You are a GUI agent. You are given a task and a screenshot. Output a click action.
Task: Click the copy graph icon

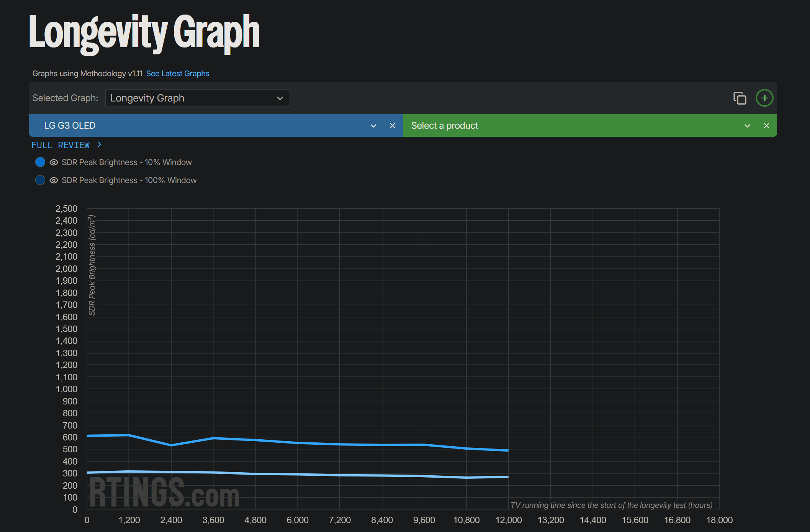[x=740, y=98]
